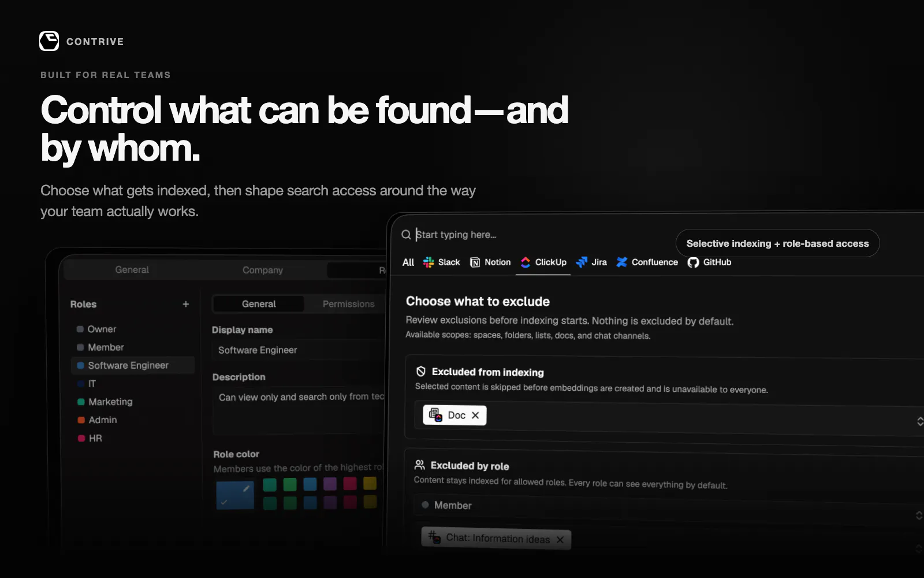Screen dimensions: 924x578
Task: Pick the dark olive color in bottom row
Action: click(x=370, y=501)
